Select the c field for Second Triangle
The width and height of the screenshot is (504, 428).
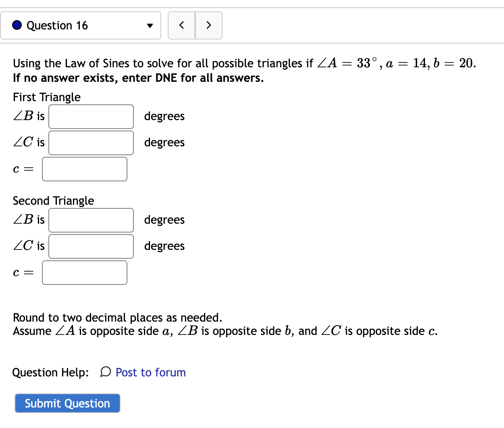click(84, 272)
